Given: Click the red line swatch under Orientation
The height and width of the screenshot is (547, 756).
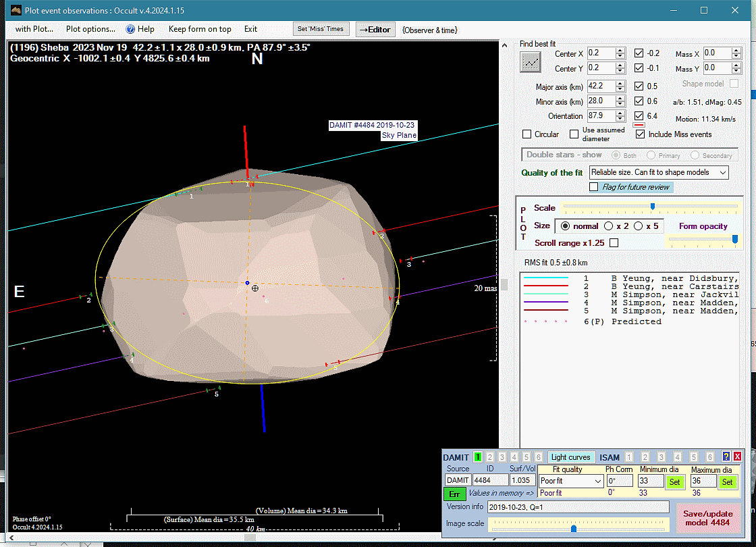Looking at the screenshot, I should [639, 125].
